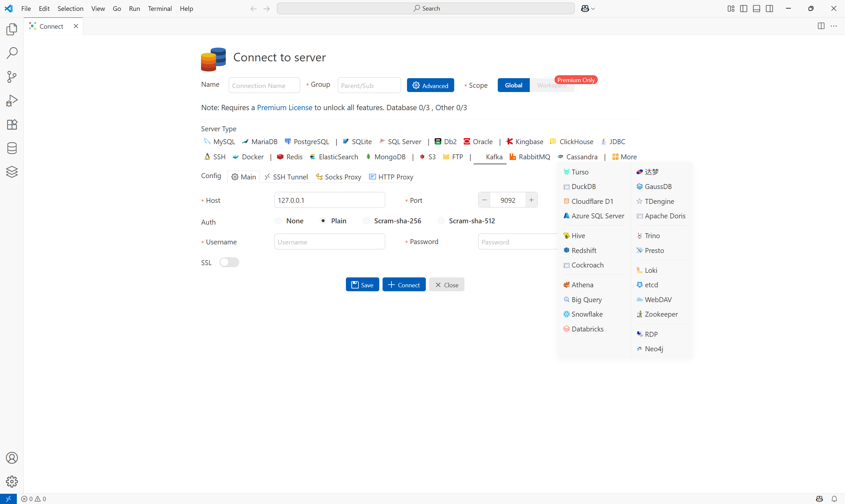This screenshot has height=504, width=845.
Task: Pick Snowflake from the More list
Action: pos(587,314)
